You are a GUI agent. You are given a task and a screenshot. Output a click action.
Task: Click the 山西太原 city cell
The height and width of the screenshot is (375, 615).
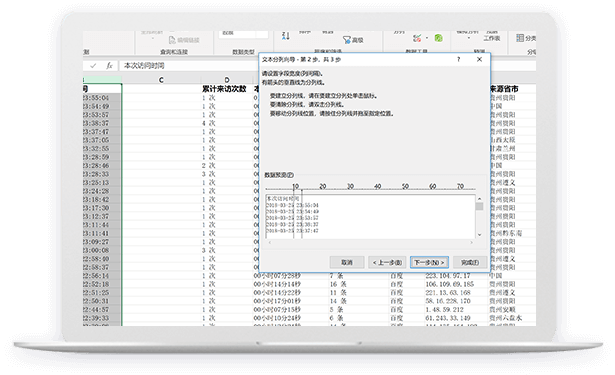pos(502,140)
